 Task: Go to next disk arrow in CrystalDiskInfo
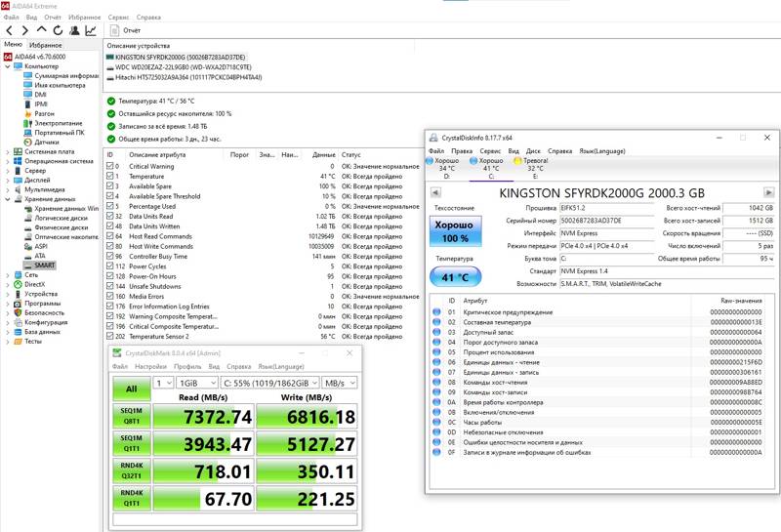coord(768,192)
